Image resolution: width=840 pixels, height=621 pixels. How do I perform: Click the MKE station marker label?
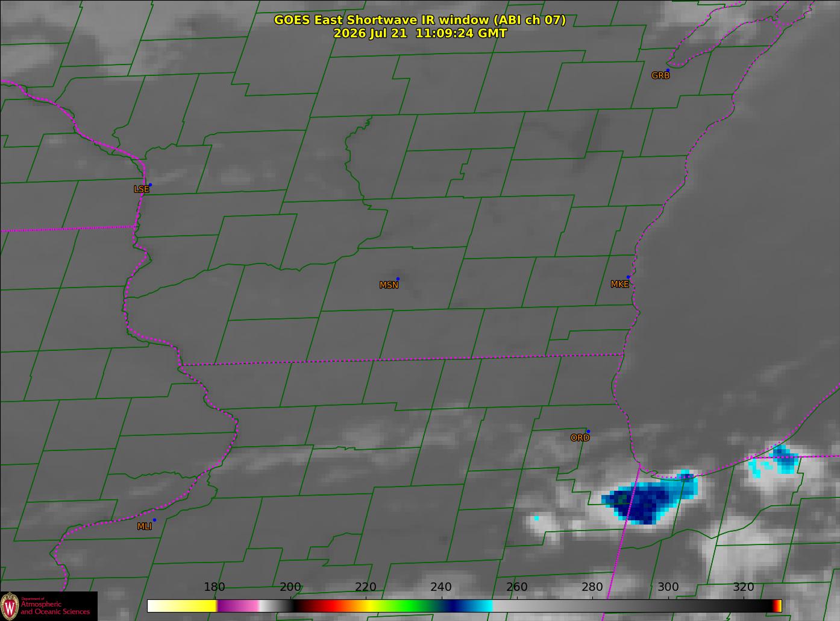click(x=619, y=284)
